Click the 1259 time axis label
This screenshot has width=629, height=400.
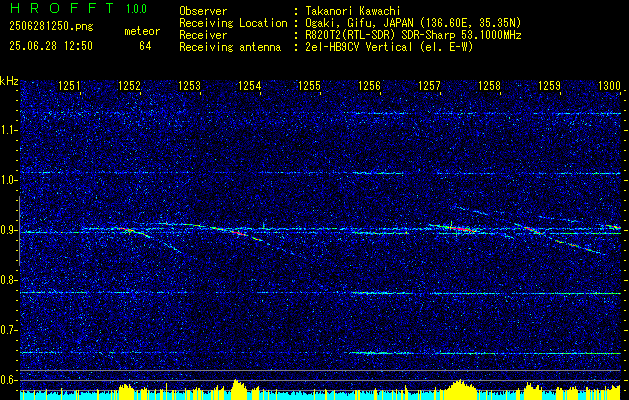point(549,85)
